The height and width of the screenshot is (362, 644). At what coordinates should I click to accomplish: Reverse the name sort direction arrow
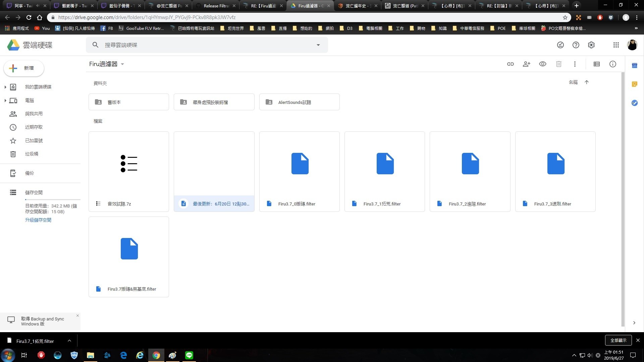(586, 82)
